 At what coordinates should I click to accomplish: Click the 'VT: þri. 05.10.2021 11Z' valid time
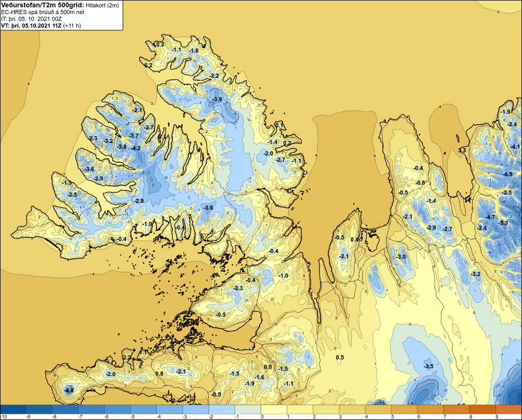[31, 26]
